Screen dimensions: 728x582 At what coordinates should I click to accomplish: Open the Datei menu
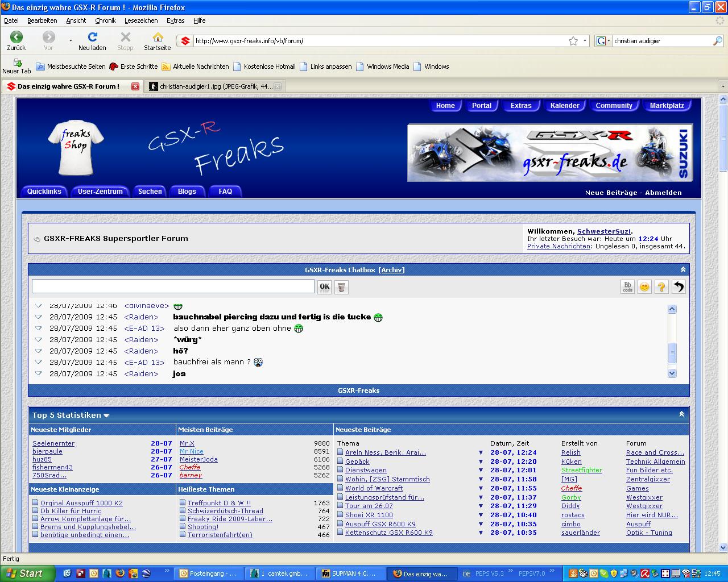click(x=11, y=20)
